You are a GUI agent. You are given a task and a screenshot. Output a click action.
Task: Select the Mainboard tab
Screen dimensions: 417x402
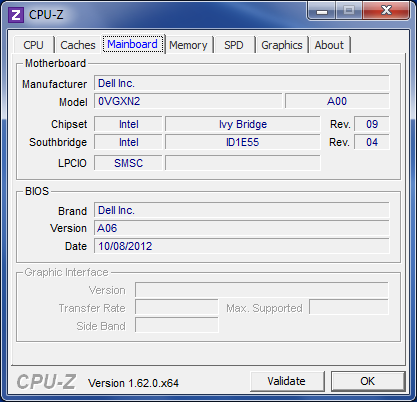133,44
